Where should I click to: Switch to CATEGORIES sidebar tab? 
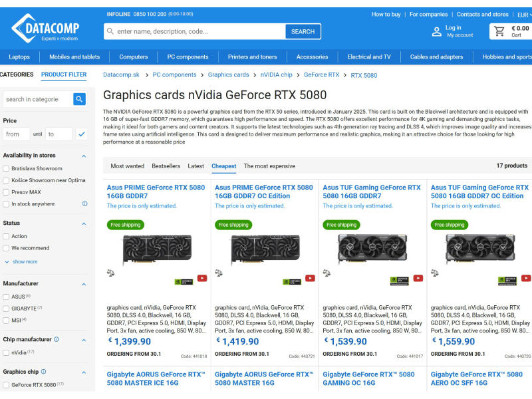pos(17,74)
